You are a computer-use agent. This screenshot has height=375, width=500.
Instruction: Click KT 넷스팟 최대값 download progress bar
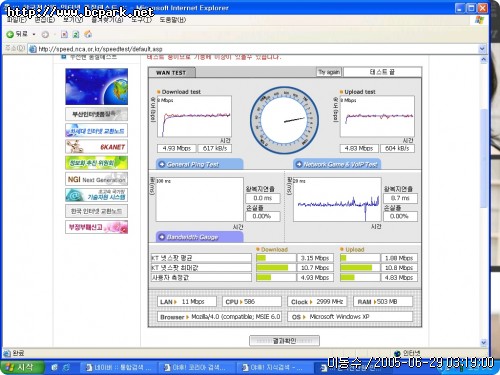(276, 268)
